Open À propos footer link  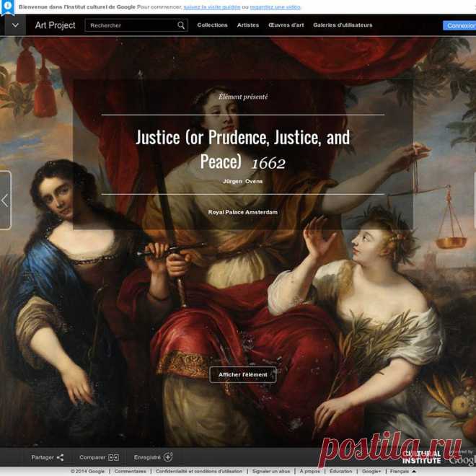coord(309,471)
